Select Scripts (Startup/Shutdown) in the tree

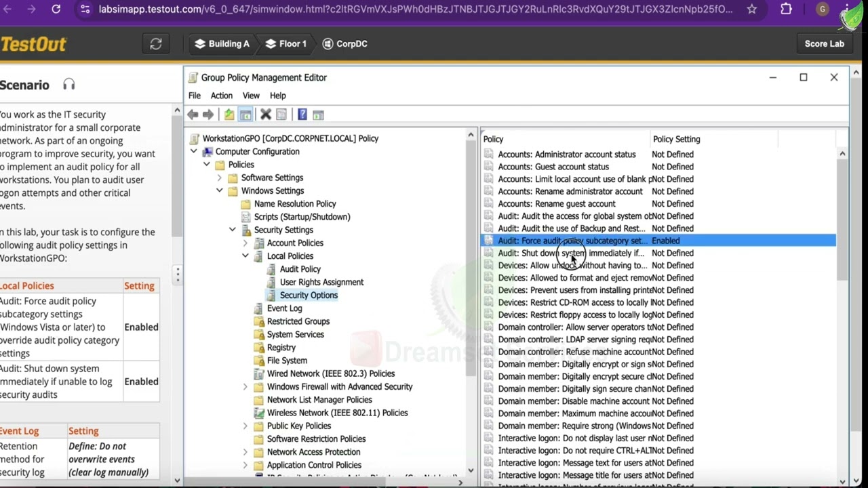coord(302,217)
